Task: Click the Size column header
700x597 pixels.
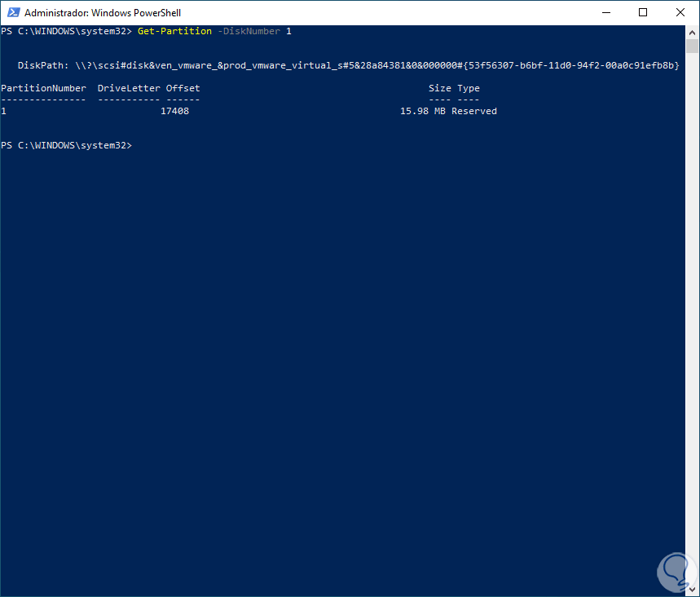Action: 440,88
